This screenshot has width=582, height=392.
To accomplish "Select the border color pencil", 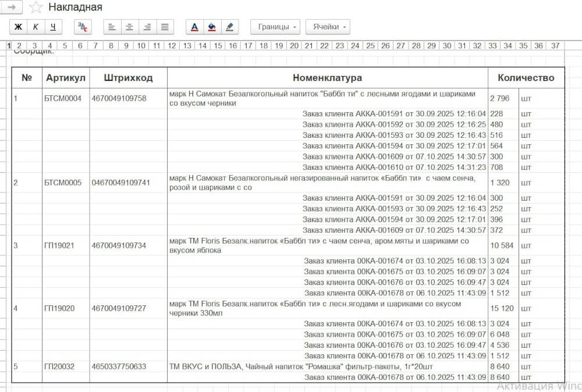I will point(230,27).
